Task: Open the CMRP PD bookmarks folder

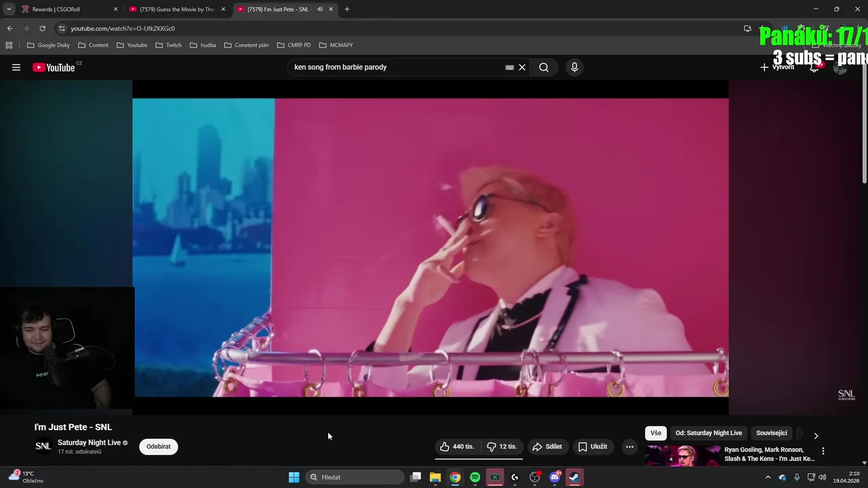Action: (x=294, y=45)
